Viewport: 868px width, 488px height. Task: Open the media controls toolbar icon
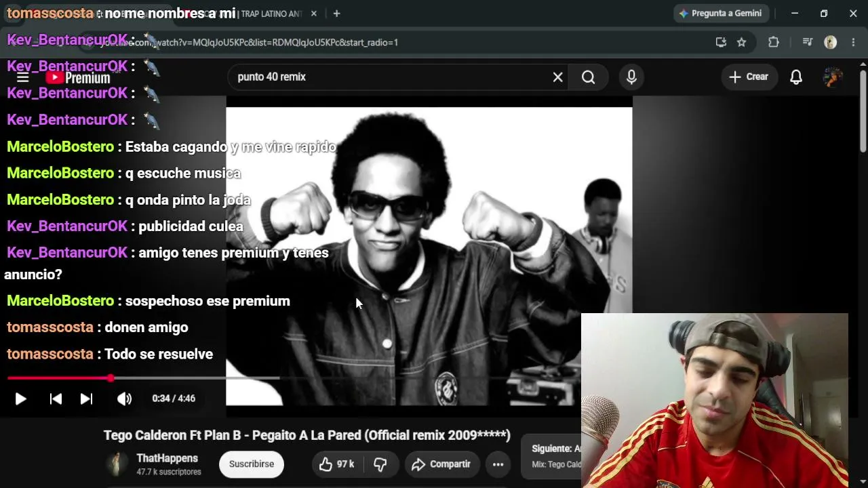pos(807,42)
